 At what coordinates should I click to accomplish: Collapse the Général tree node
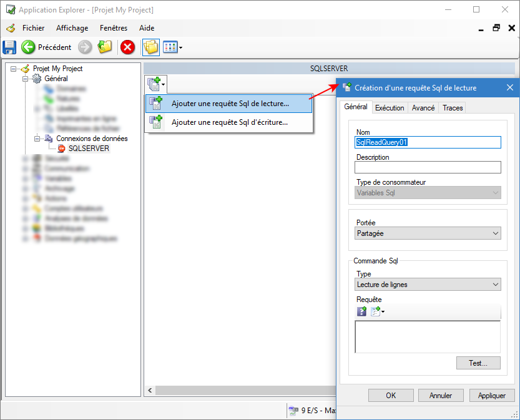(26, 79)
